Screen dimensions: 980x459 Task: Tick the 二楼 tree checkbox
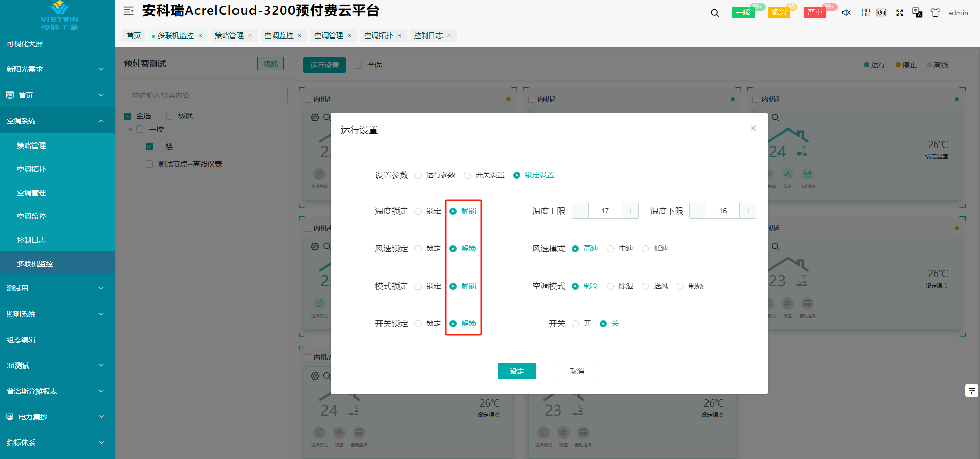tap(149, 146)
